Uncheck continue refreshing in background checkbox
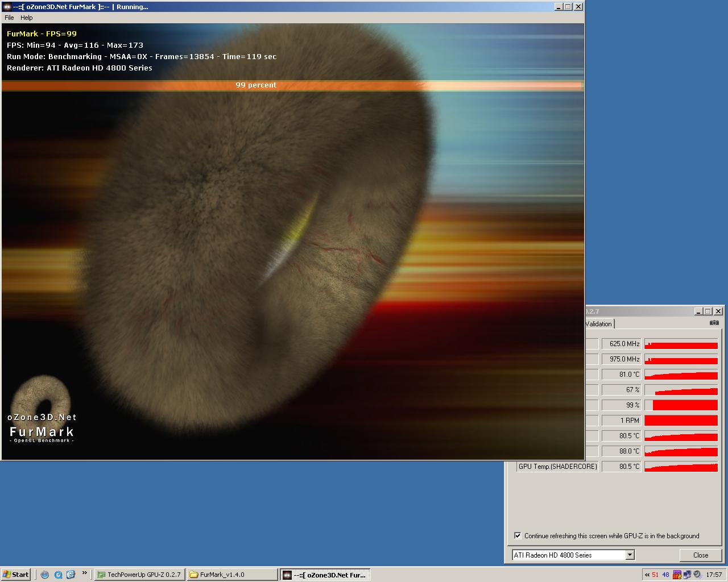This screenshot has height=582, width=728. click(x=518, y=535)
